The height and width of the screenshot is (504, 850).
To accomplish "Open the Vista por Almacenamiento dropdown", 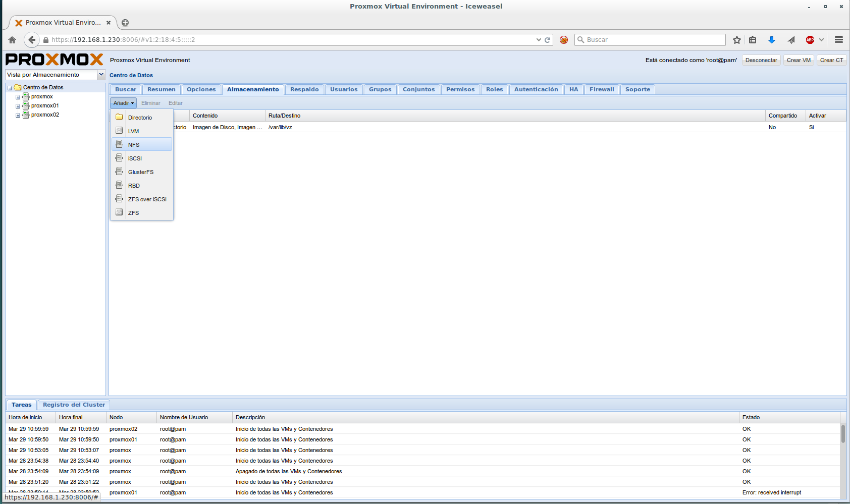I will pos(101,75).
